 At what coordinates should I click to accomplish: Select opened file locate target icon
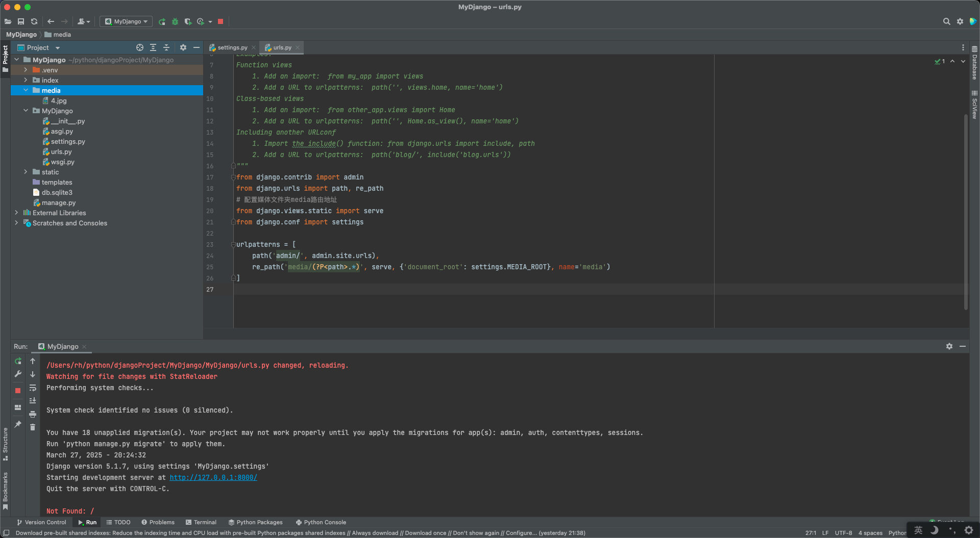click(140, 47)
